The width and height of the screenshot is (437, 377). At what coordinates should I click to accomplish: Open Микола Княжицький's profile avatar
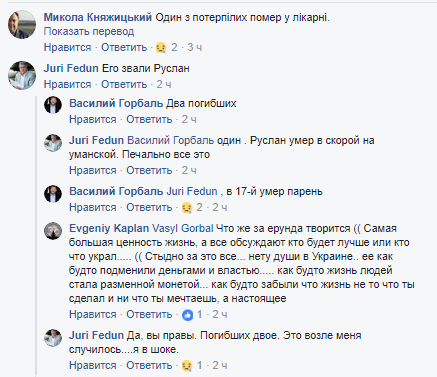(22, 25)
